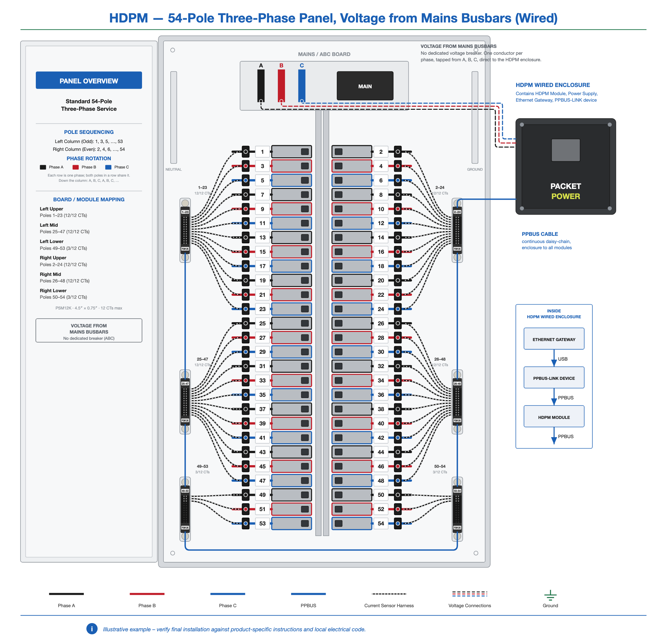The height and width of the screenshot is (644, 667).
Task: Click the PANEL OVERVIEW header button
Action: click(x=89, y=80)
